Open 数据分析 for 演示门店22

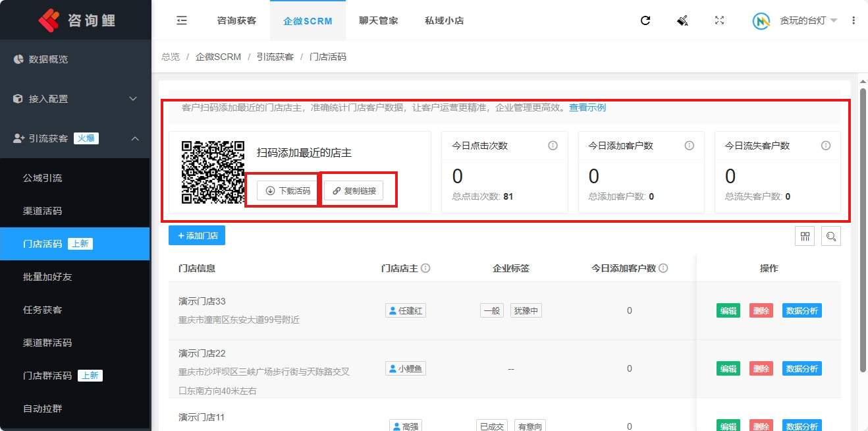pos(802,369)
